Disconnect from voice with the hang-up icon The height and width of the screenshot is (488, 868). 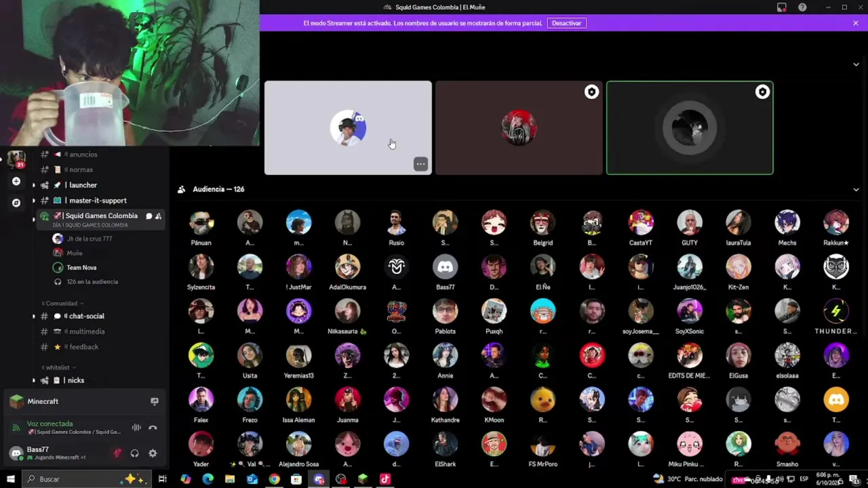153,428
